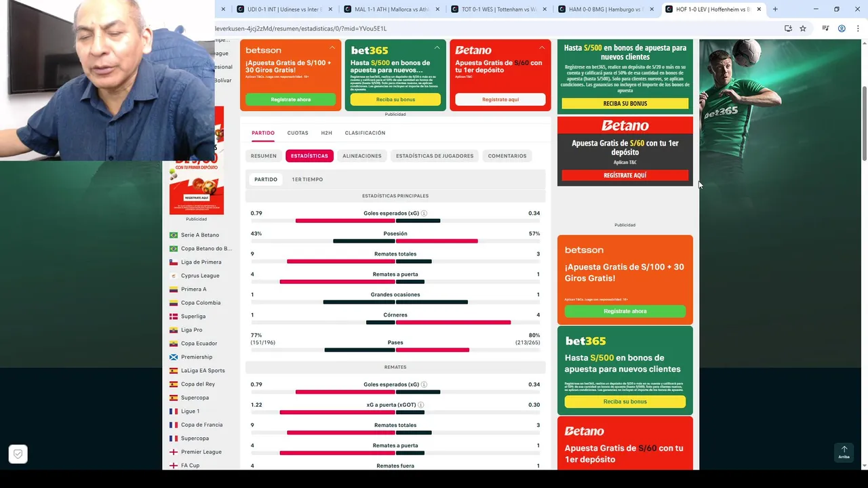Click the Denmark flag beside Superliga
The width and height of the screenshot is (868, 488).
point(174,317)
